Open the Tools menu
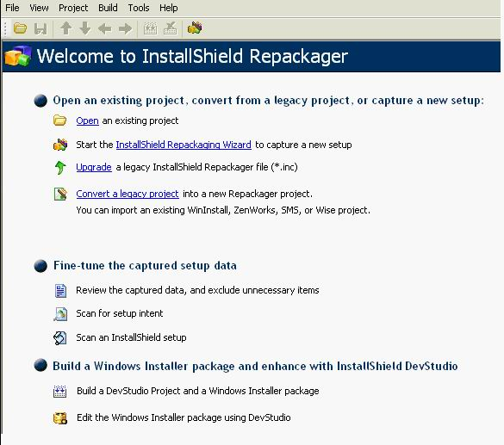Viewport: 504px width, 445px height. (139, 8)
